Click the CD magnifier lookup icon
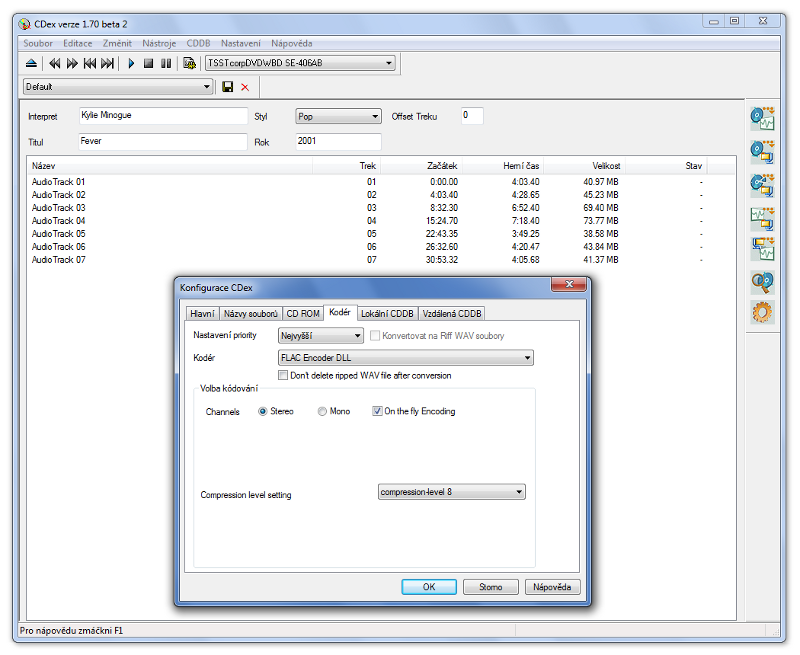 [x=762, y=282]
